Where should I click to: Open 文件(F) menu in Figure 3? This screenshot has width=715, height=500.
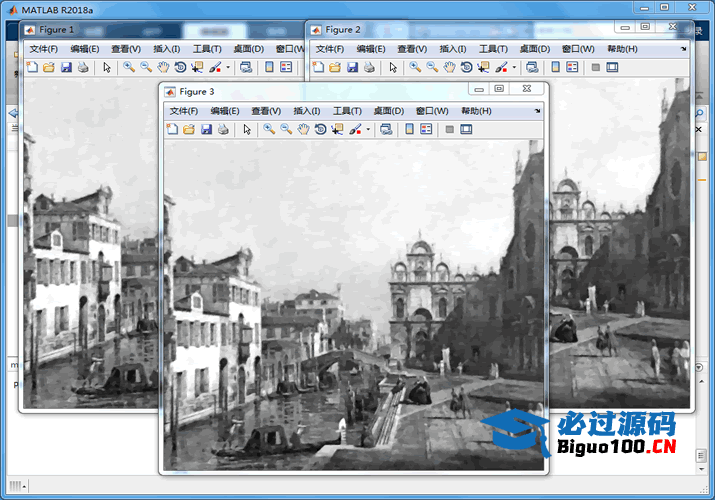pos(184,111)
